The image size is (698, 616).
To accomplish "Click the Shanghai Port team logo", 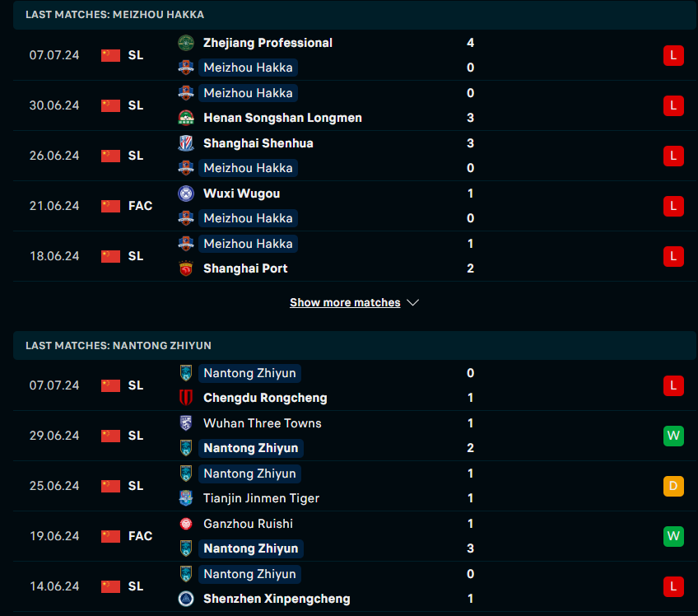I will (x=186, y=269).
